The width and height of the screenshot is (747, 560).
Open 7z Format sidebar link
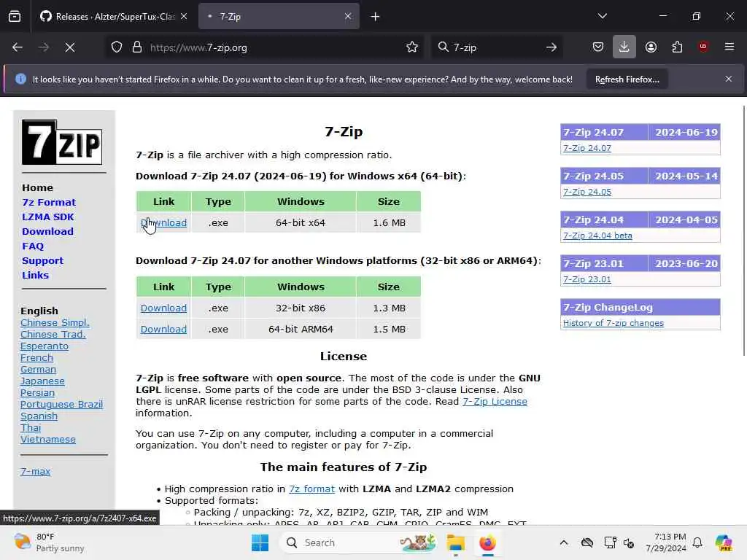pos(49,203)
